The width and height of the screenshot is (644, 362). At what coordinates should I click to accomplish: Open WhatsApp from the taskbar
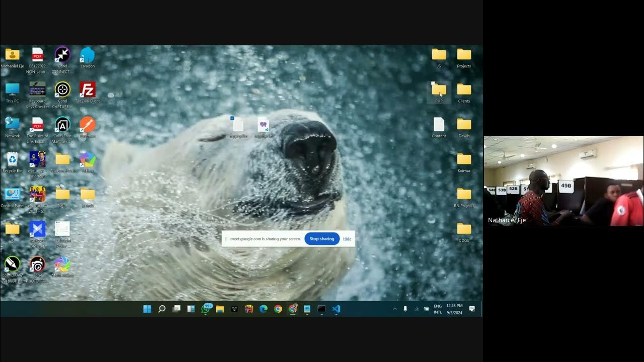point(205,309)
